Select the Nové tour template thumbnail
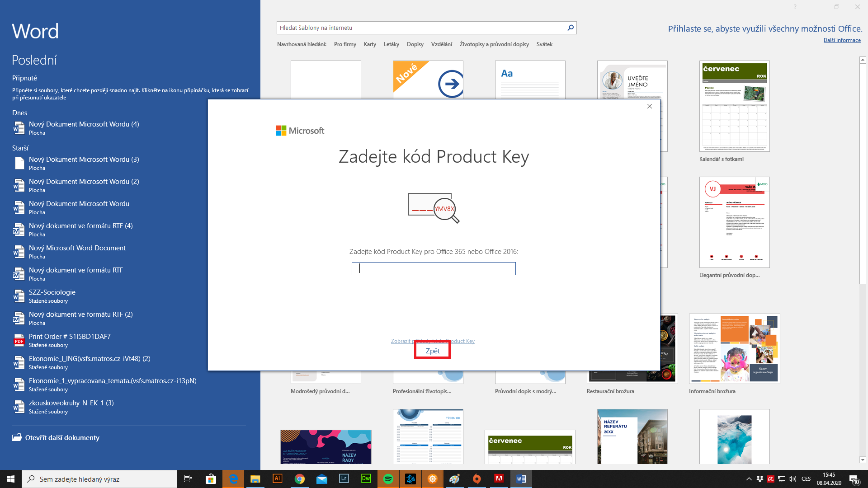The image size is (868, 488). (x=428, y=80)
